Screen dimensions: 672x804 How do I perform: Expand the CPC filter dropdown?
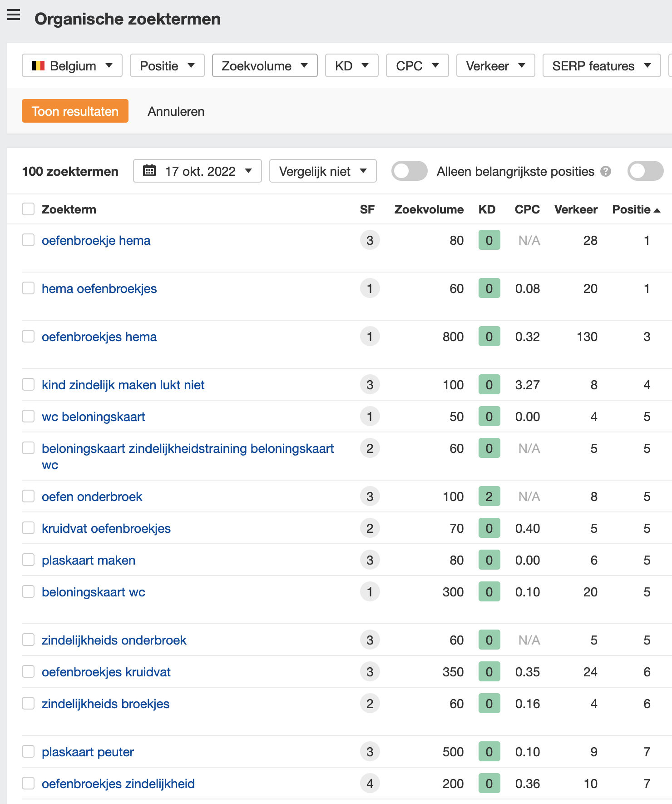click(x=417, y=66)
